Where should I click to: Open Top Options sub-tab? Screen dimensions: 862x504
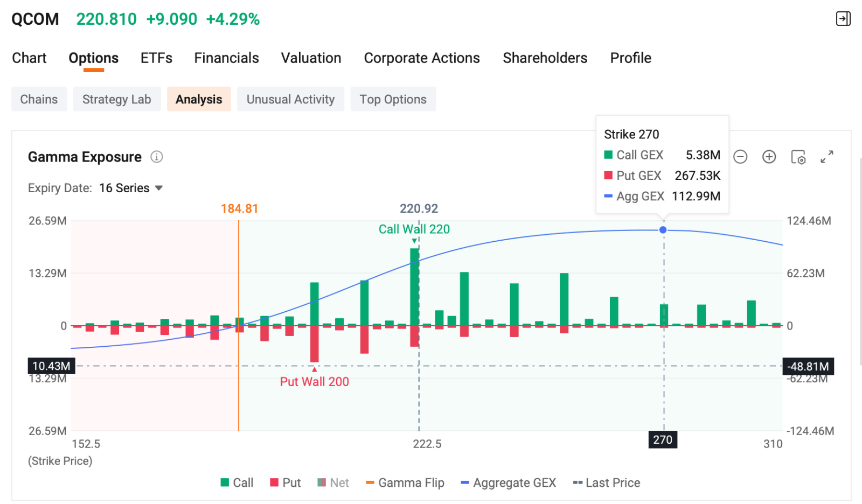pos(393,99)
